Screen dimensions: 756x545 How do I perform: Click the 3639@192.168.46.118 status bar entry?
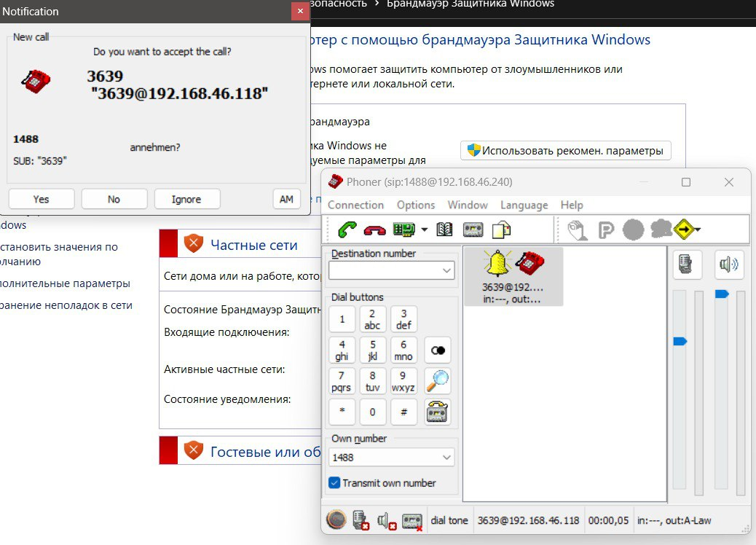(x=529, y=520)
